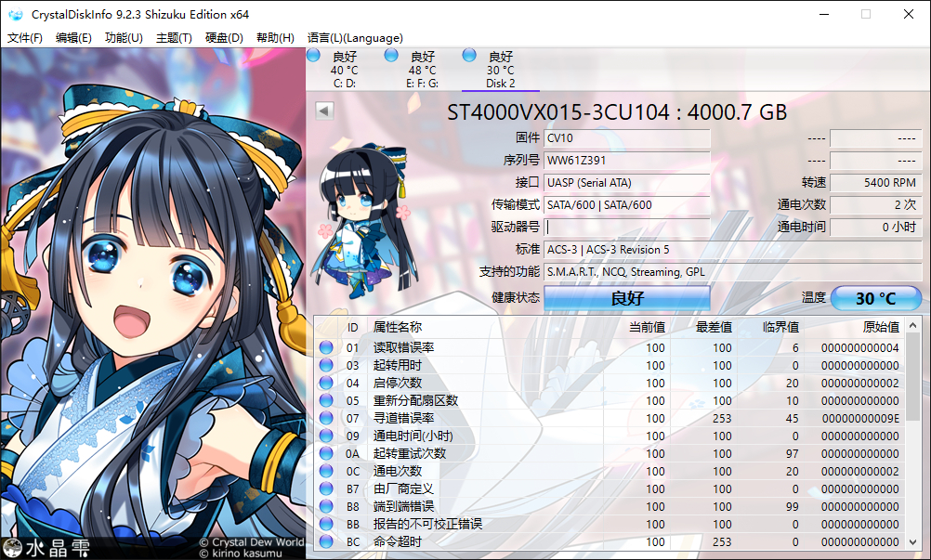
Task: Click the 30 °C temperature button
Action: [876, 298]
